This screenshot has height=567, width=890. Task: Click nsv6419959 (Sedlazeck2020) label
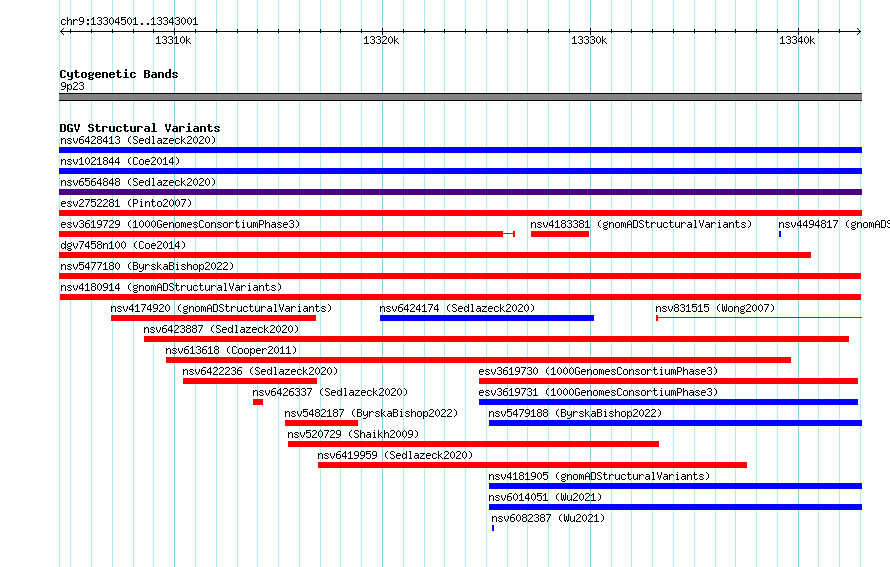(x=395, y=455)
